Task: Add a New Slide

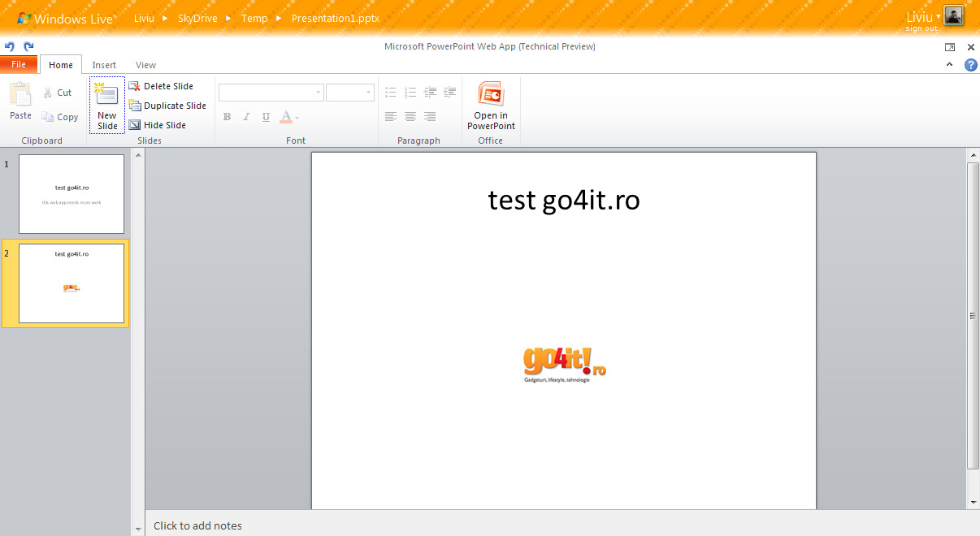Action: (107, 105)
